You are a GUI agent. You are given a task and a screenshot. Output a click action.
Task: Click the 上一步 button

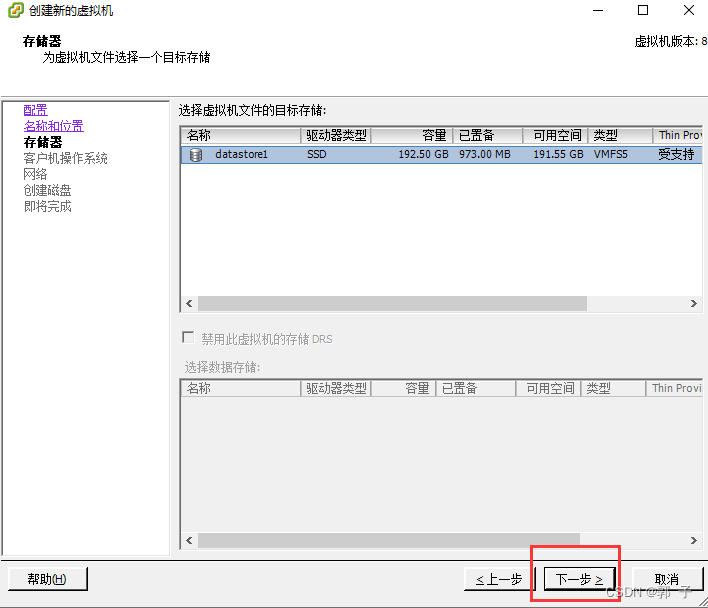point(499,579)
